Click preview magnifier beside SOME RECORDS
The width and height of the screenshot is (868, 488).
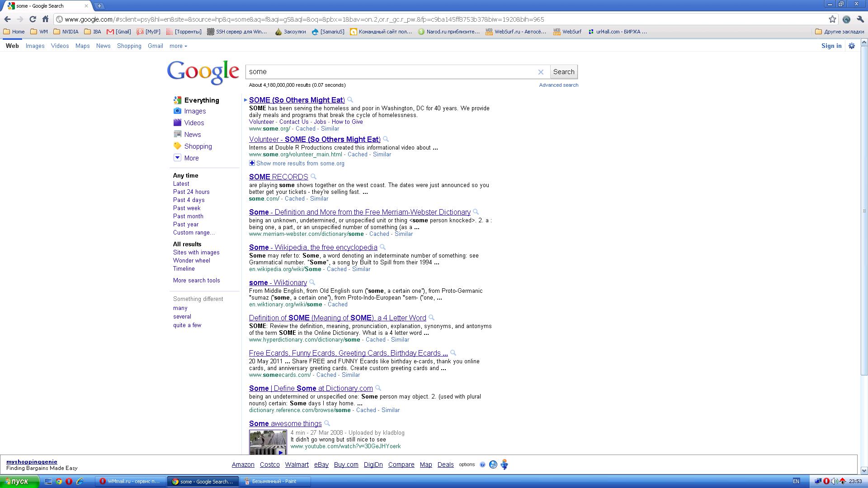point(313,177)
